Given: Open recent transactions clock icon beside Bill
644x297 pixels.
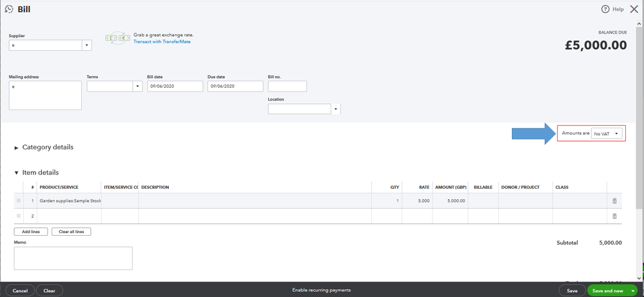Looking at the screenshot, I should pos(8,9).
